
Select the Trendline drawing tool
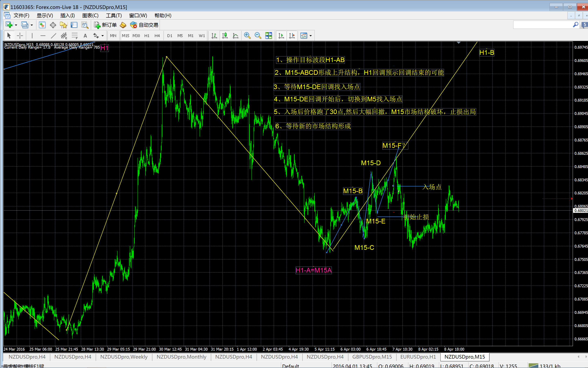(53, 36)
